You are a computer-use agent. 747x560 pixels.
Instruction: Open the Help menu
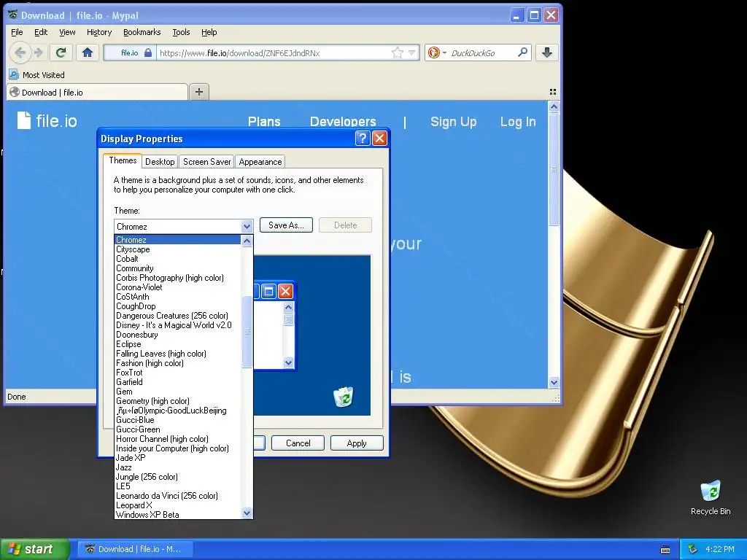click(209, 32)
